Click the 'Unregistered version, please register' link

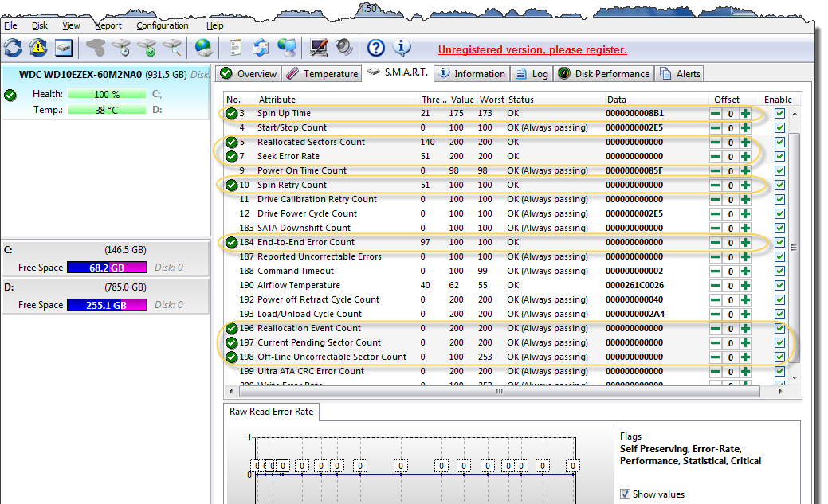pos(532,50)
